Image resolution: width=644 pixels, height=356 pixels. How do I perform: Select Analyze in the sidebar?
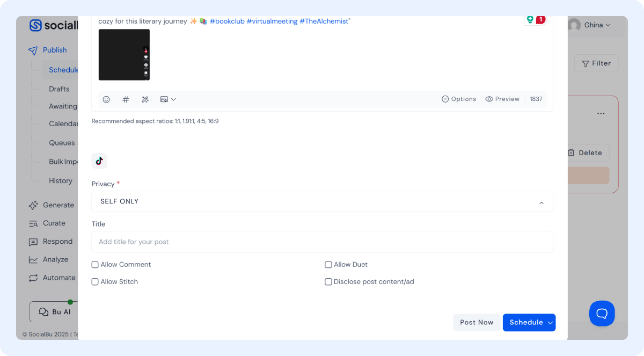click(55, 259)
